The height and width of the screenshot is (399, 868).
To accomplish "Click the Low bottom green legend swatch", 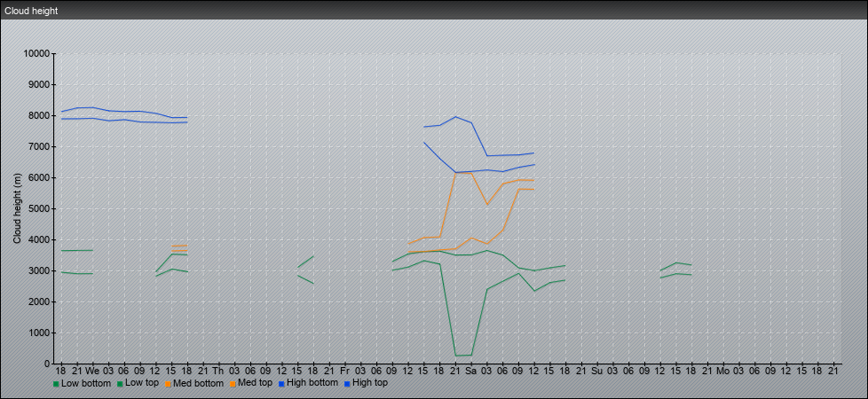I will point(56,383).
